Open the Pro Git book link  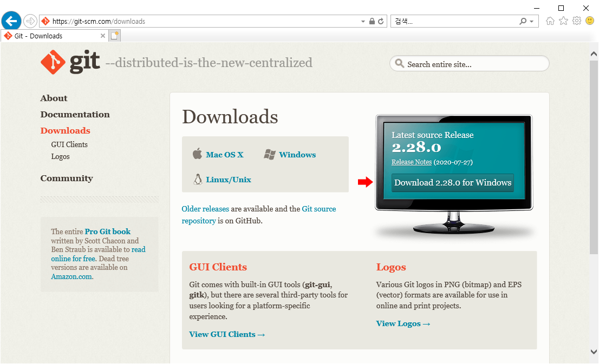point(107,231)
